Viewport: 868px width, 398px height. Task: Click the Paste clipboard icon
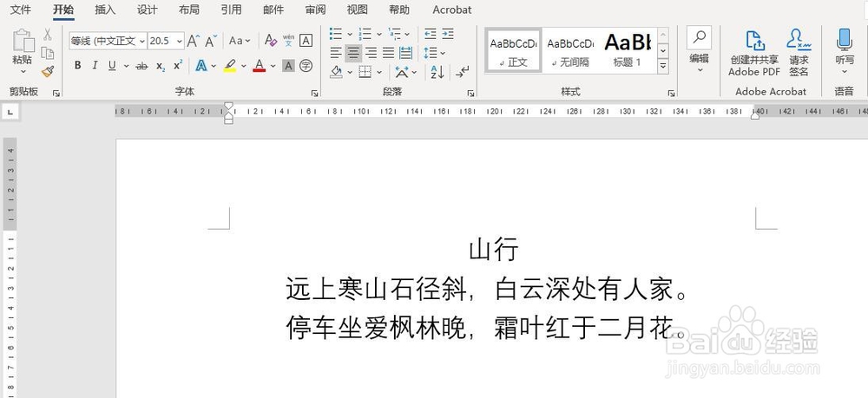[x=23, y=42]
